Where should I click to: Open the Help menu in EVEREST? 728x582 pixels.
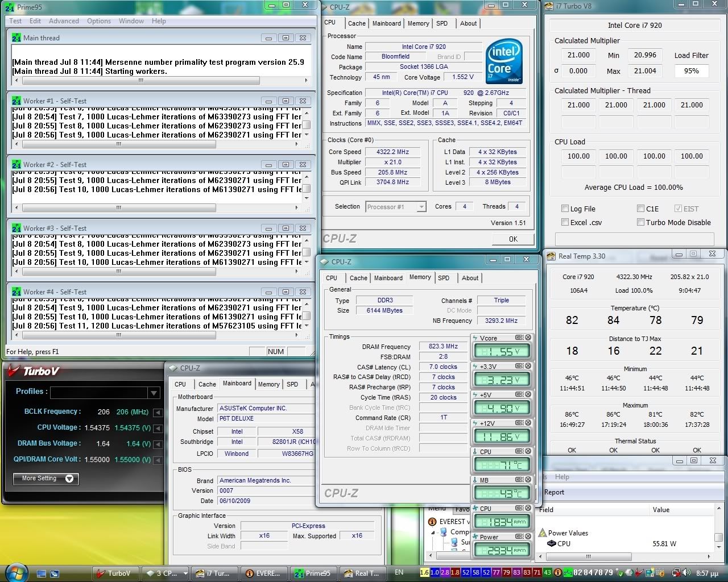[x=562, y=477]
